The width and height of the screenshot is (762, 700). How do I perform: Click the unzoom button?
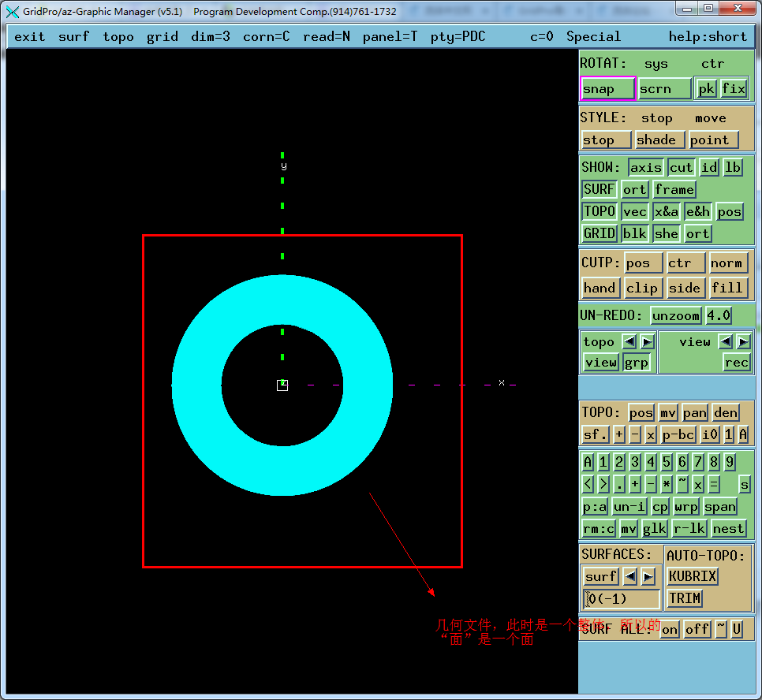(x=676, y=315)
